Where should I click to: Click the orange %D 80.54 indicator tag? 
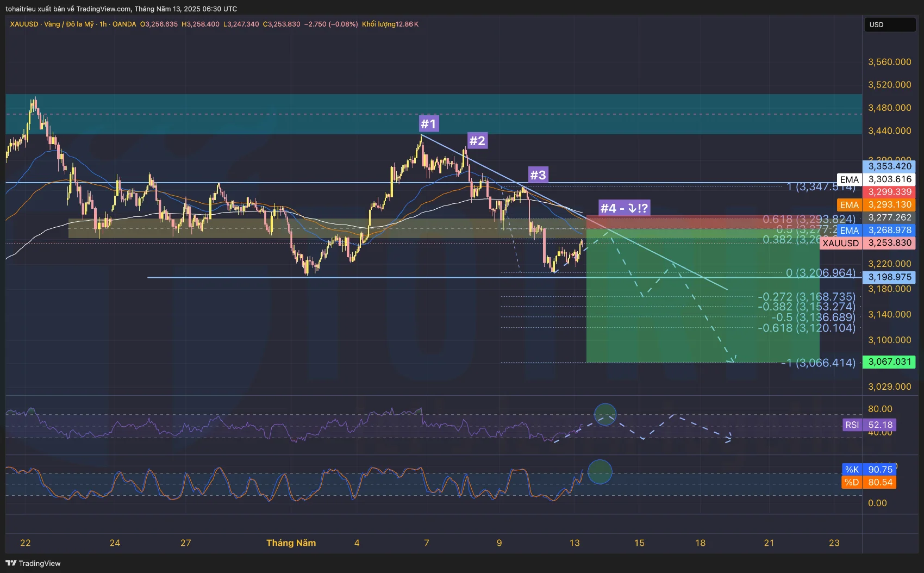[869, 482]
